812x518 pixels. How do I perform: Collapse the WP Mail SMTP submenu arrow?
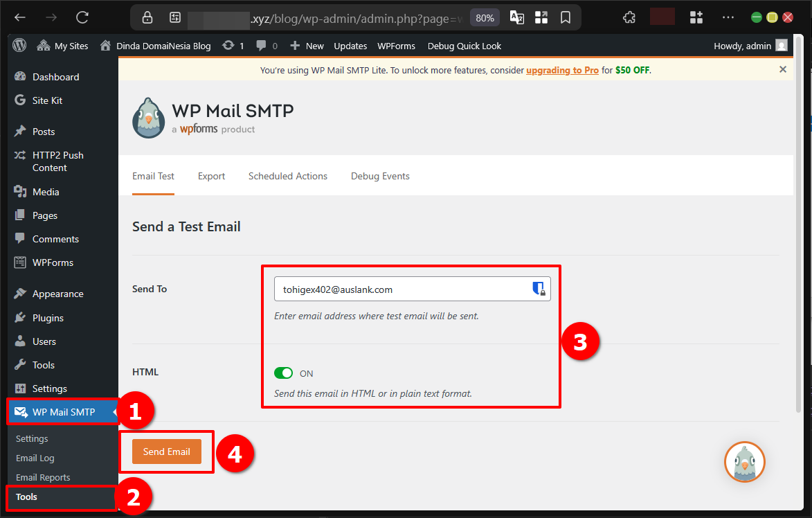(114, 411)
